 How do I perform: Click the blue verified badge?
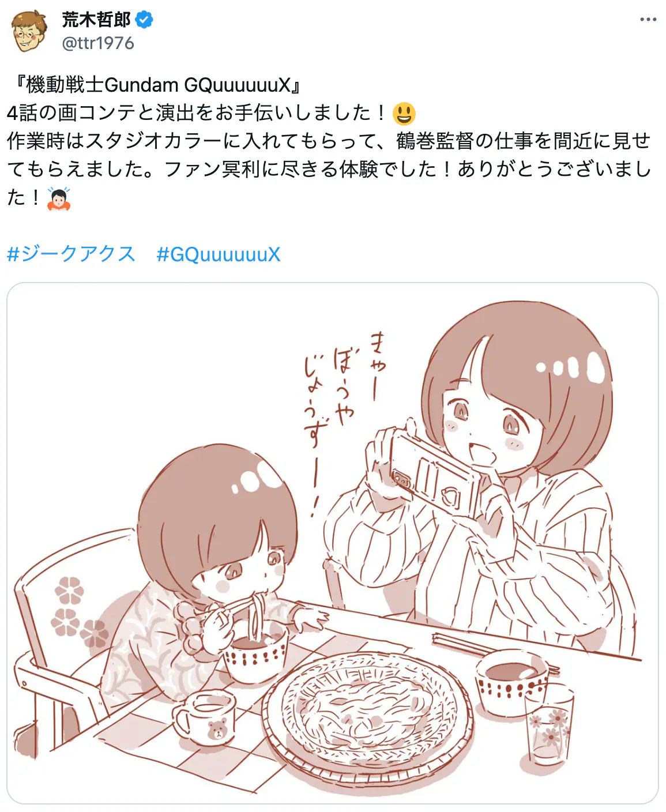click(x=144, y=20)
